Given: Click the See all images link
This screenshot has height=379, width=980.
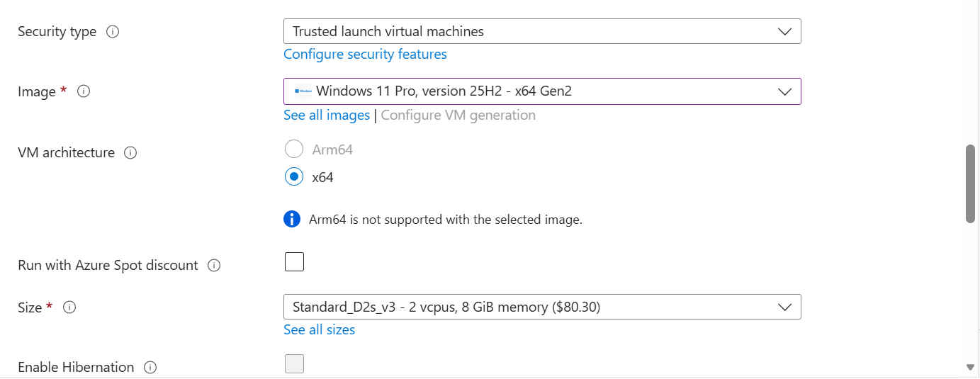Looking at the screenshot, I should click(327, 115).
